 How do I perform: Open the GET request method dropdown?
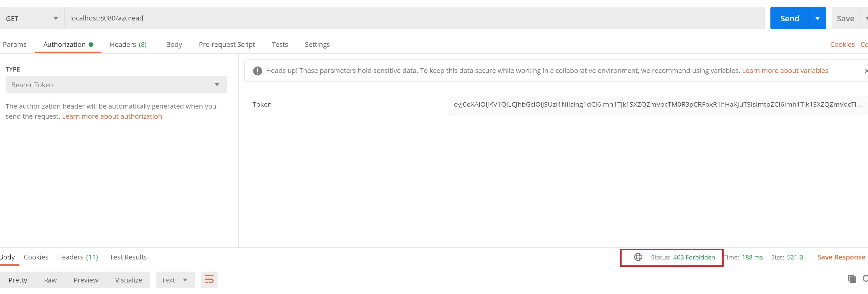pyautogui.click(x=32, y=18)
